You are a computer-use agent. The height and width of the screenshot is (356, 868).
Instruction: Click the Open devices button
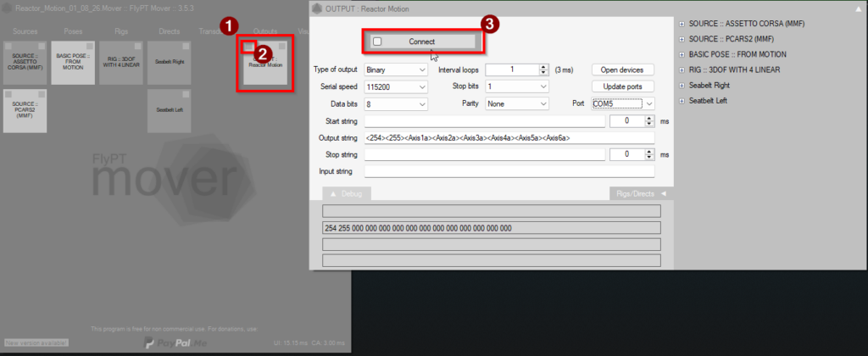point(623,70)
